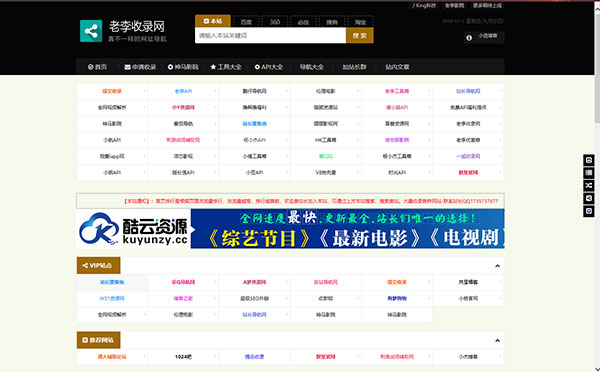600x372 pixels.
Task: Click the bottom icon in the floating side toolbar
Action: coord(589,211)
